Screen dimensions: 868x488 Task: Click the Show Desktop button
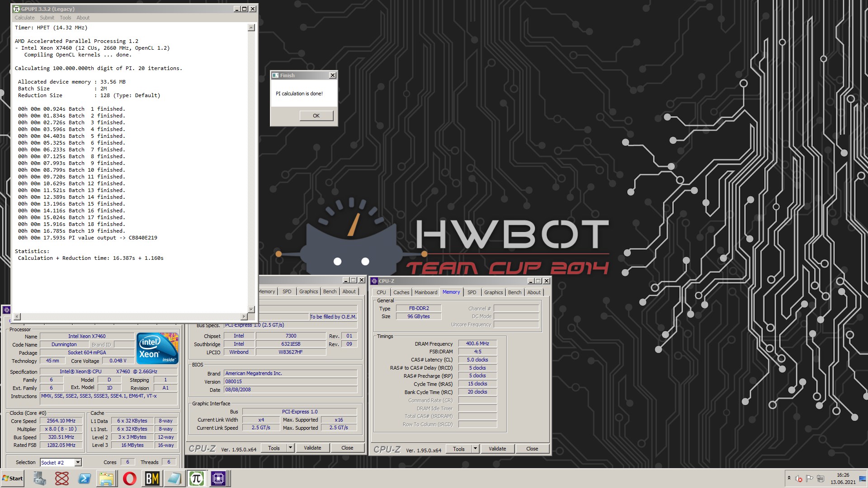(863, 479)
